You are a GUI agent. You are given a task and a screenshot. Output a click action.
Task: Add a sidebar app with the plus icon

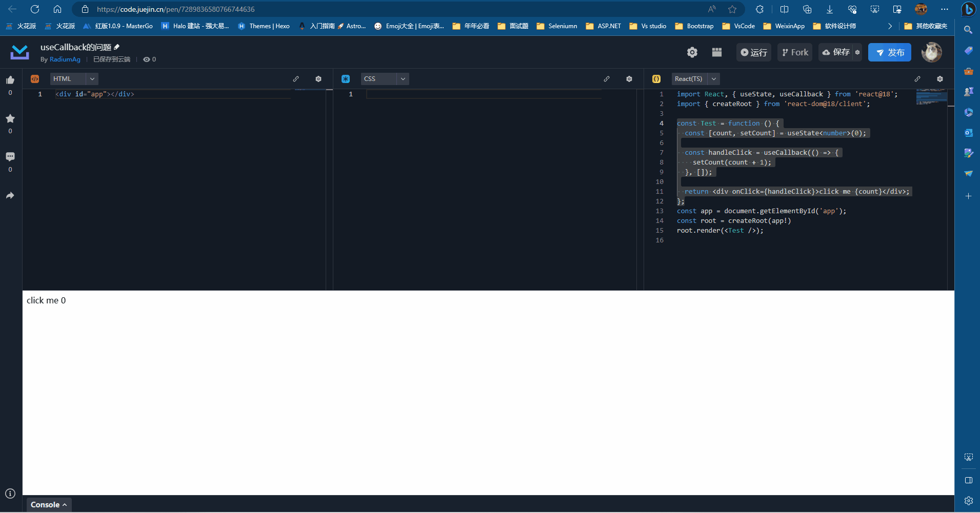pyautogui.click(x=968, y=196)
